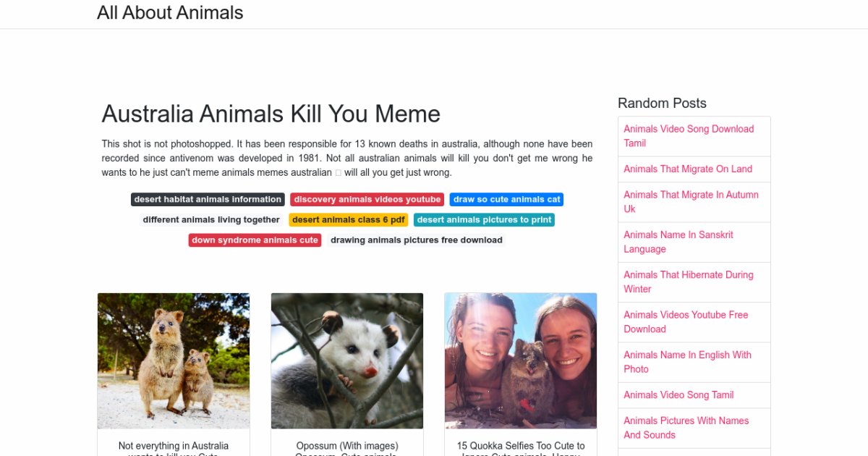Click the yellow 'desert animals class 6 pdf' tag
The image size is (868, 456).
pyautogui.click(x=349, y=220)
